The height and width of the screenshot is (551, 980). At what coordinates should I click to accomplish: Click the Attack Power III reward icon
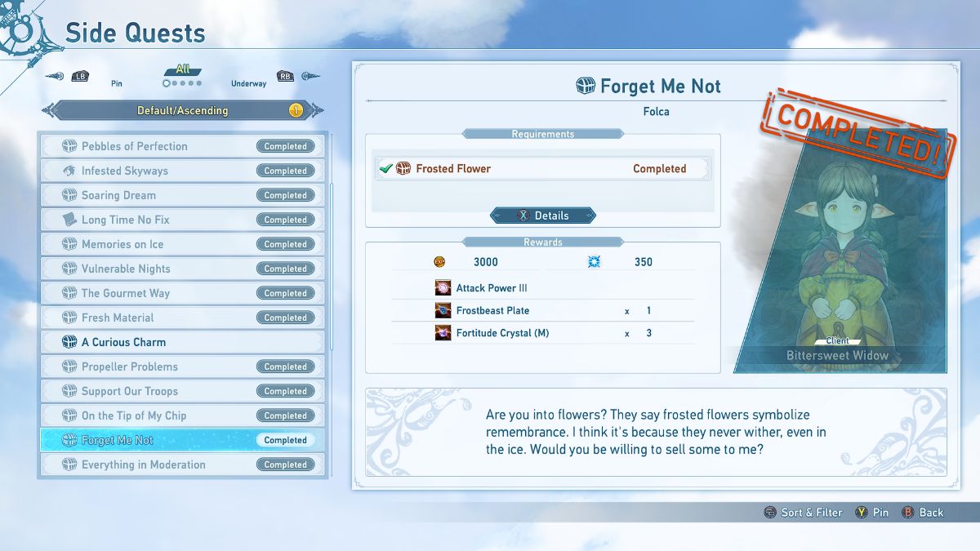click(443, 288)
